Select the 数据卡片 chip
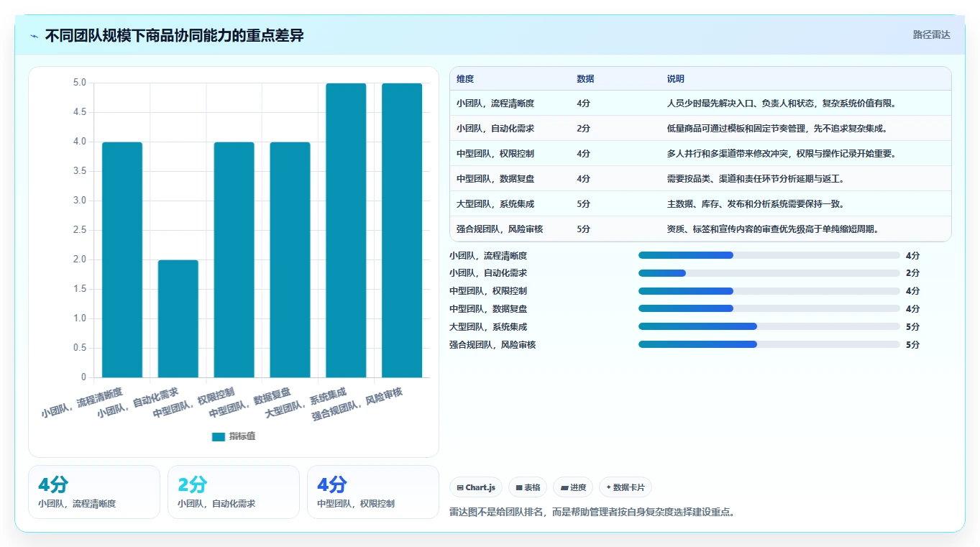This screenshot has width=980, height=547. pos(625,487)
